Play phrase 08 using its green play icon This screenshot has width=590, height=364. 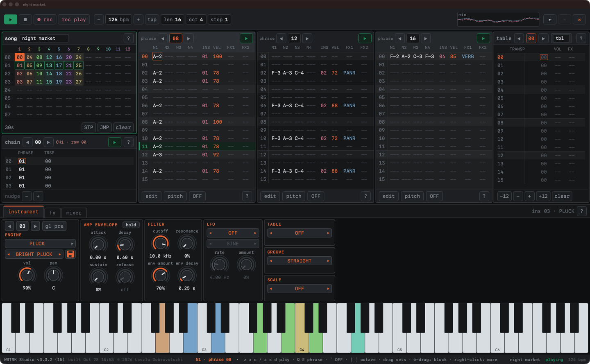[246, 38]
